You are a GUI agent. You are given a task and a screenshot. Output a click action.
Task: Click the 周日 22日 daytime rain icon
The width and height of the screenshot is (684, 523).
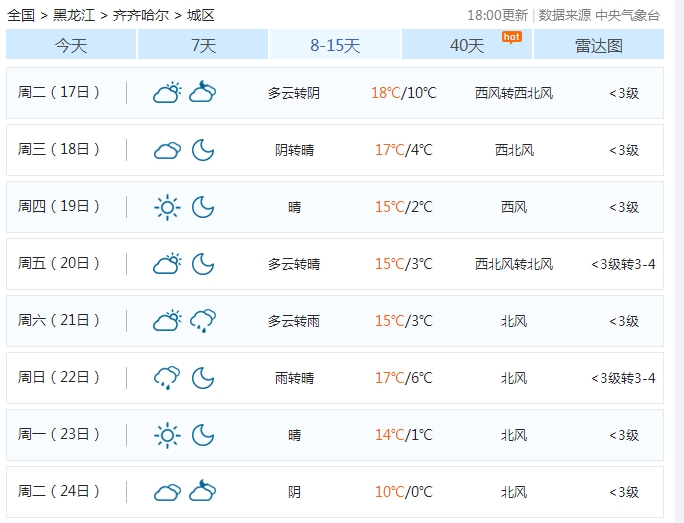tap(168, 378)
